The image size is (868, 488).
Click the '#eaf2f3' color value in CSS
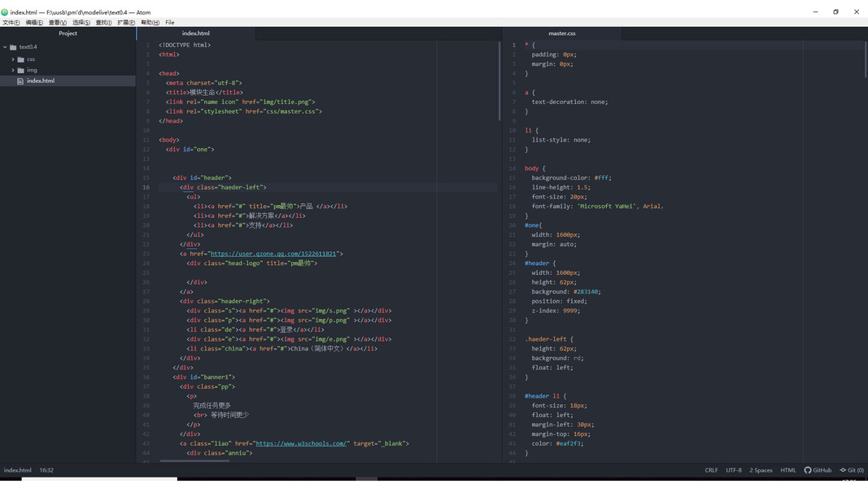(569, 444)
